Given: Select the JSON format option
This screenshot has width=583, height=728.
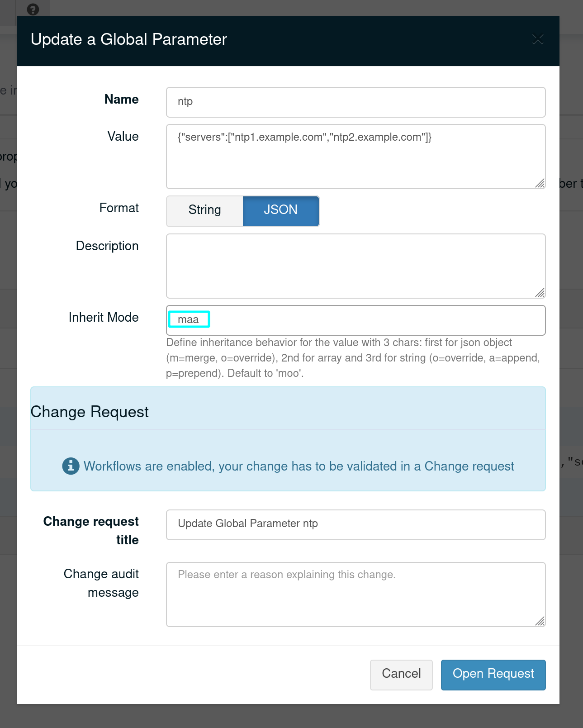Looking at the screenshot, I should (x=280, y=210).
